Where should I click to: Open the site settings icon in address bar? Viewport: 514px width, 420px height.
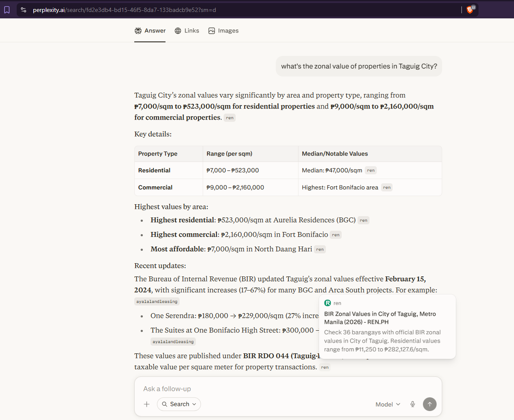(x=24, y=10)
